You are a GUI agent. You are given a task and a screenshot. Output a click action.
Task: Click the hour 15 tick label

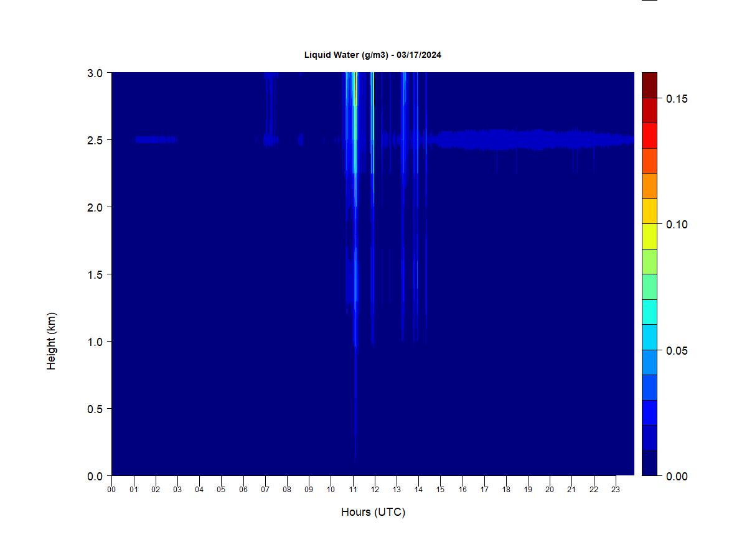(441, 490)
